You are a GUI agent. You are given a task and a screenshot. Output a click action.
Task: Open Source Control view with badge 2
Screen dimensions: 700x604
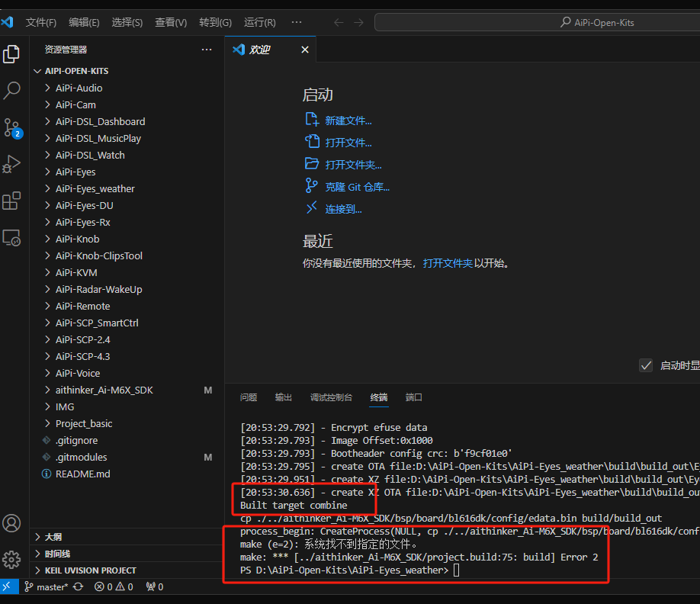coord(11,128)
